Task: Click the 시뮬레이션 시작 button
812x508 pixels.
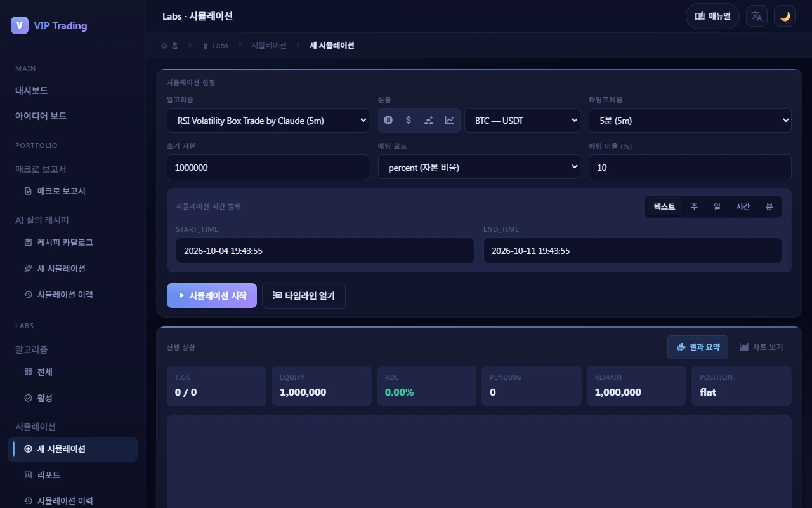Action: click(212, 295)
